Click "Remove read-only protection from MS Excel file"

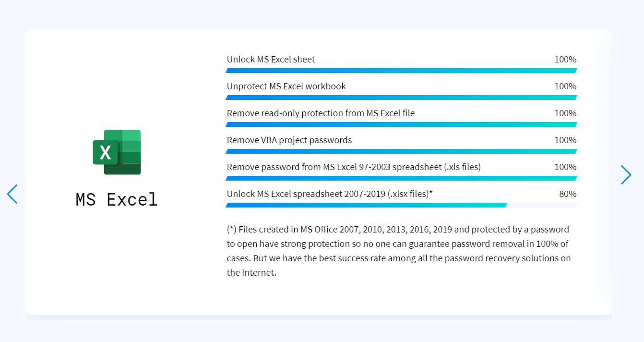coord(321,113)
